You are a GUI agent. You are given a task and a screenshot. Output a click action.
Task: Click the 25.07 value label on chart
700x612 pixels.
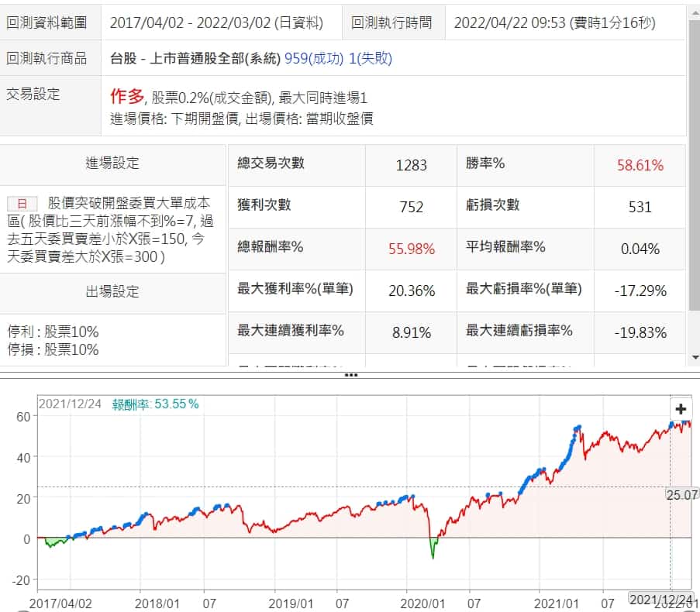681,494
